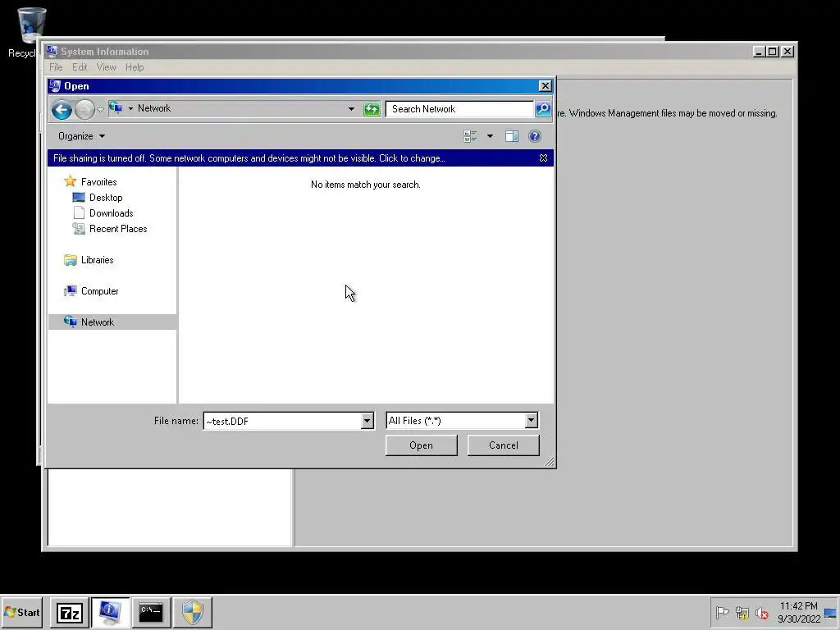Click the Cancel button

pos(503,445)
